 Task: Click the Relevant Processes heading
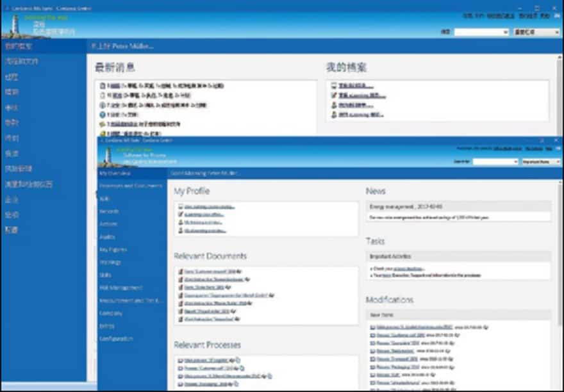point(208,345)
